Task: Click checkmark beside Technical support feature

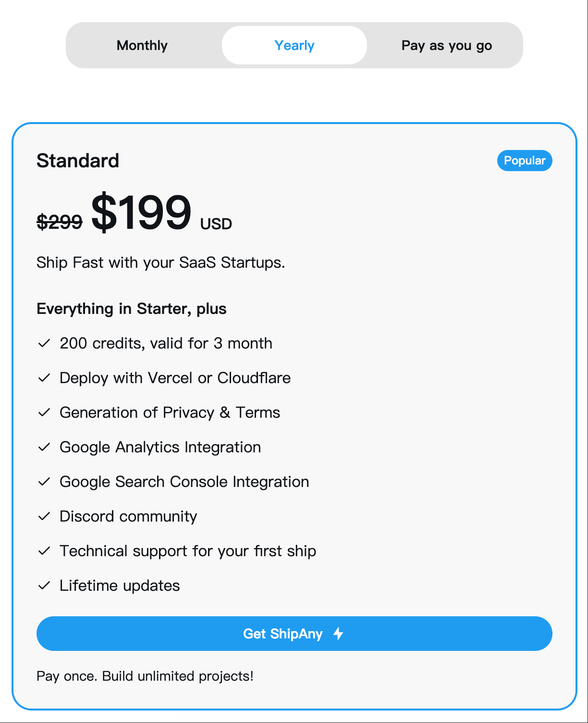Action: [x=44, y=551]
